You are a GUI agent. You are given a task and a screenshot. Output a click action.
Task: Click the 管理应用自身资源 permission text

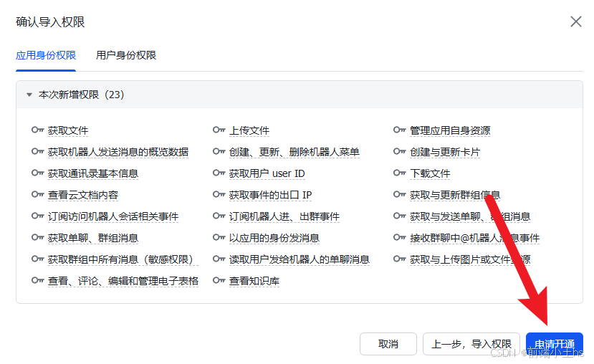[x=450, y=130]
